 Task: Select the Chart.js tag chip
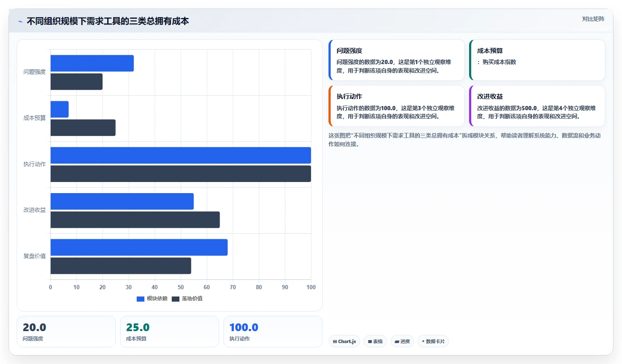click(x=344, y=341)
